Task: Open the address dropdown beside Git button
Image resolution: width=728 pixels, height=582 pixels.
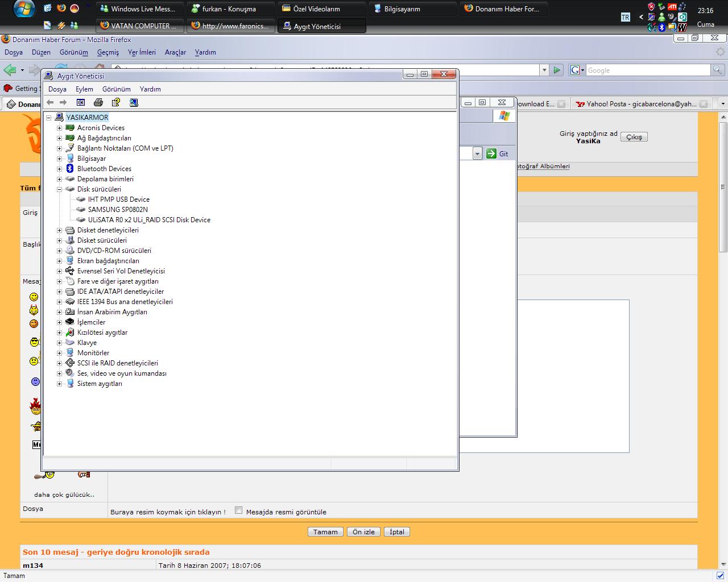Action: click(477, 153)
